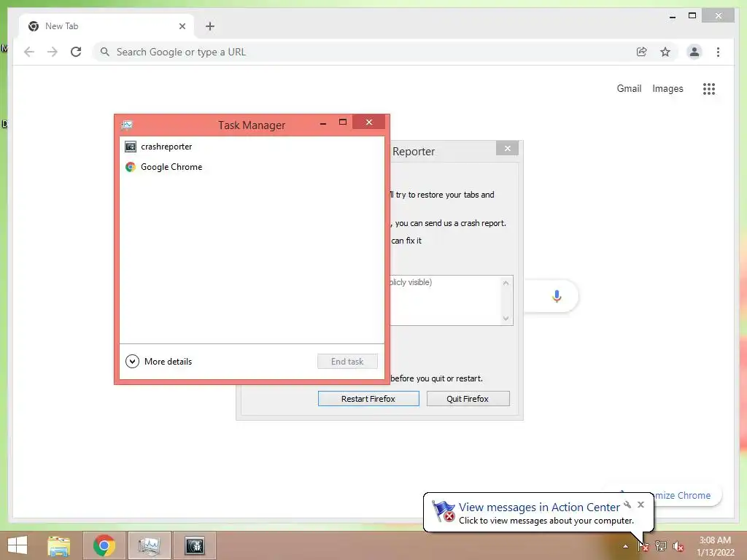Open the Windows Start button
Image resolution: width=747 pixels, height=560 pixels.
coord(18,545)
